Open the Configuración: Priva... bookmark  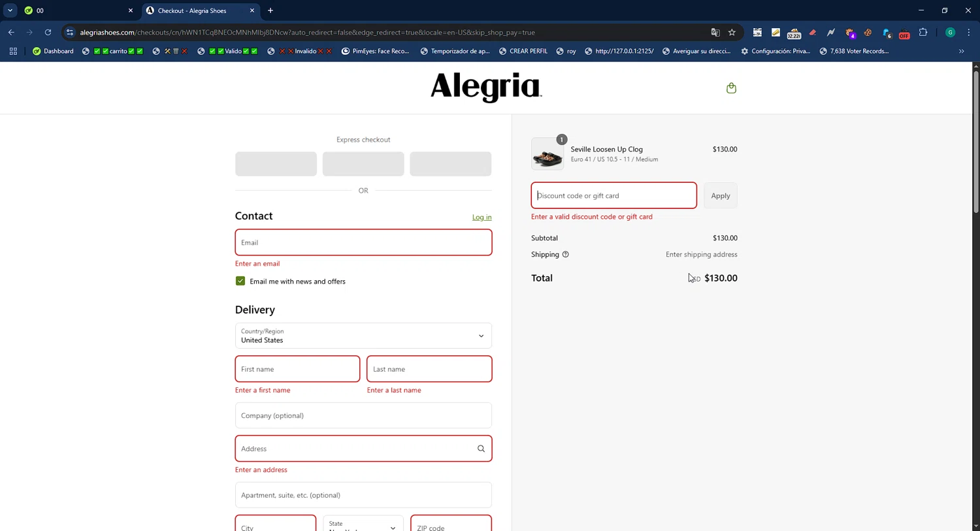tap(776, 51)
